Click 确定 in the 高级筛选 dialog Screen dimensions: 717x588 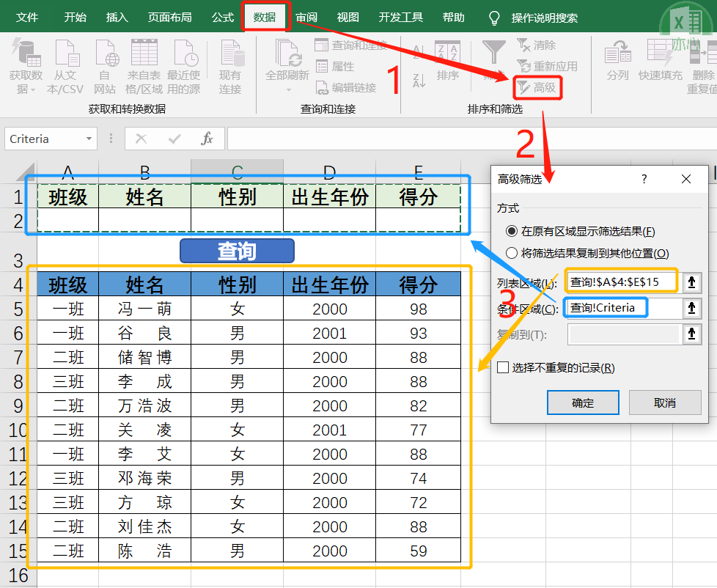(583, 403)
